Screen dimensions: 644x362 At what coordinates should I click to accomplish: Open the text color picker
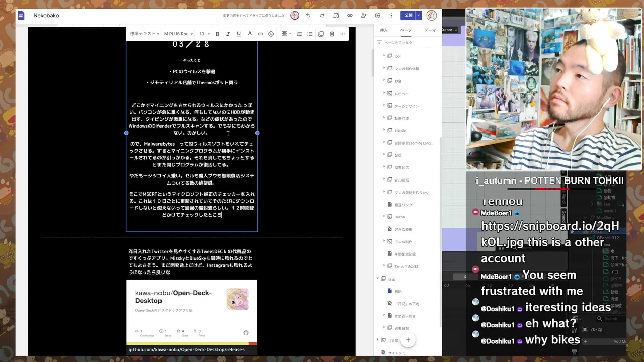(249, 34)
